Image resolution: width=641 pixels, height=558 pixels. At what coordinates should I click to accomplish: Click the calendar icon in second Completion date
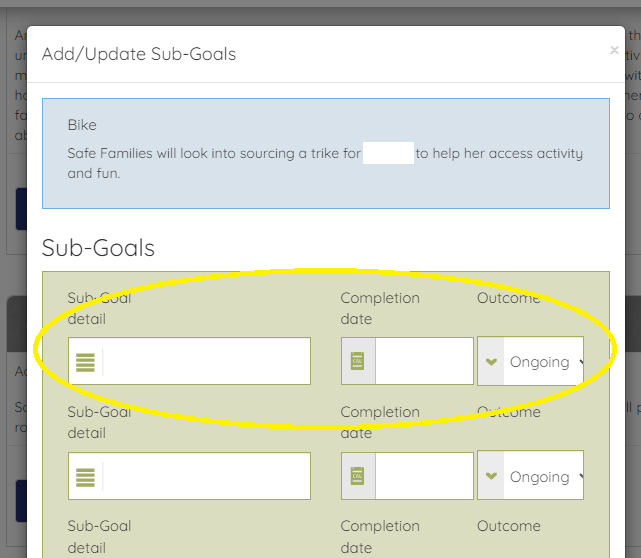point(358,477)
